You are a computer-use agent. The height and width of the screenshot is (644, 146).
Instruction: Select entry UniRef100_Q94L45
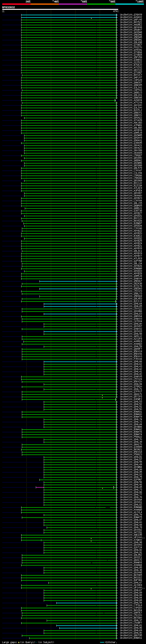[x=131, y=487]
